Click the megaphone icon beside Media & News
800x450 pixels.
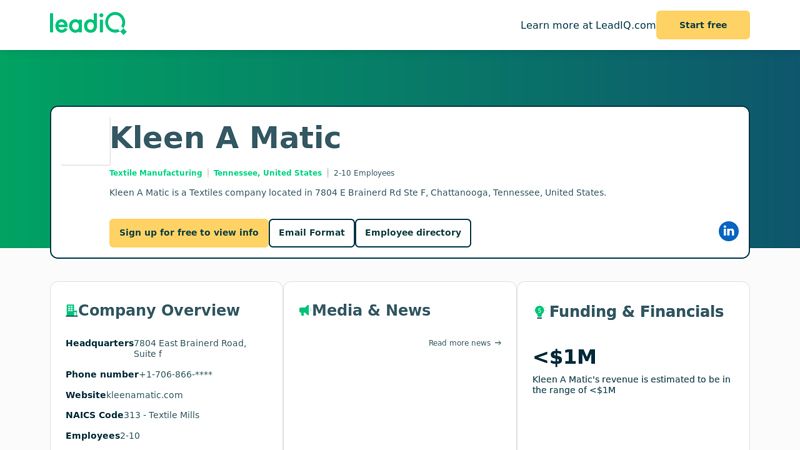coord(304,310)
